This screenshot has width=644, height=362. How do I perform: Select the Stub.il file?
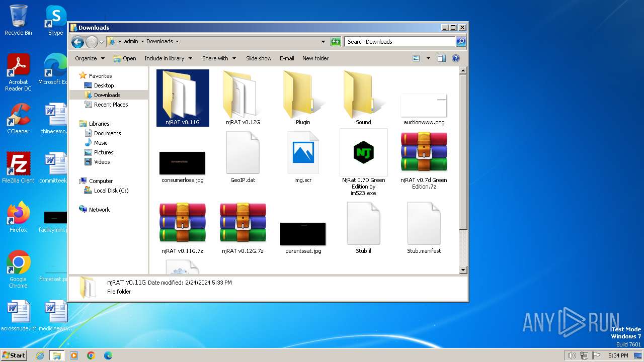[363, 228]
